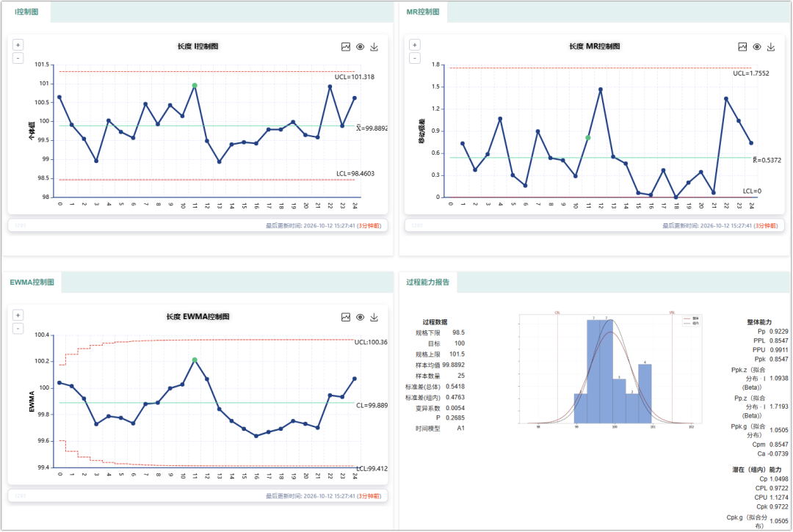Click the 长度 EWMA控制图 chart title

198,317
